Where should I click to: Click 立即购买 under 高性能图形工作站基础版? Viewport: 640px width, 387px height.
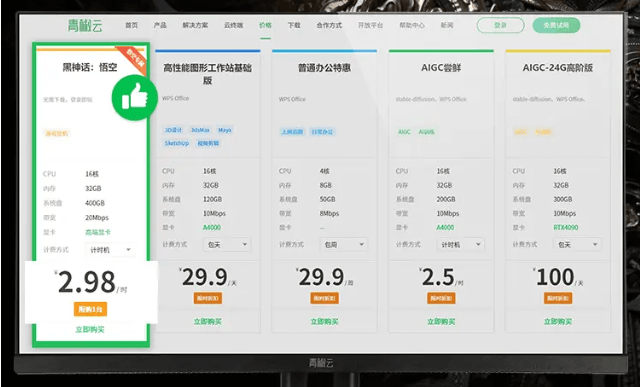click(207, 322)
